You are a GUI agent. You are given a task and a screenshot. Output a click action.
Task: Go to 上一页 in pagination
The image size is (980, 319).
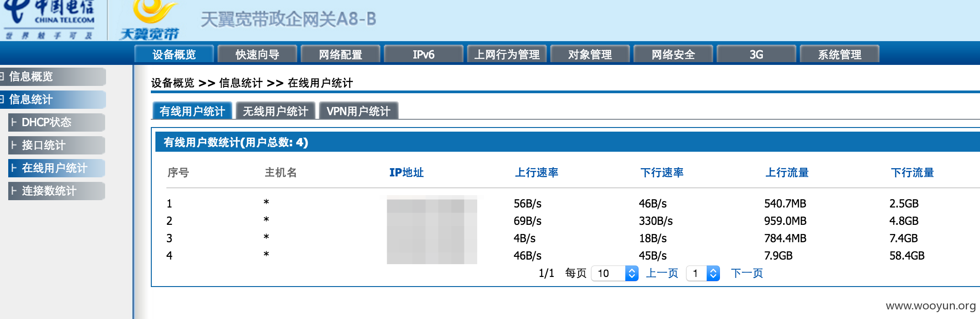(662, 273)
